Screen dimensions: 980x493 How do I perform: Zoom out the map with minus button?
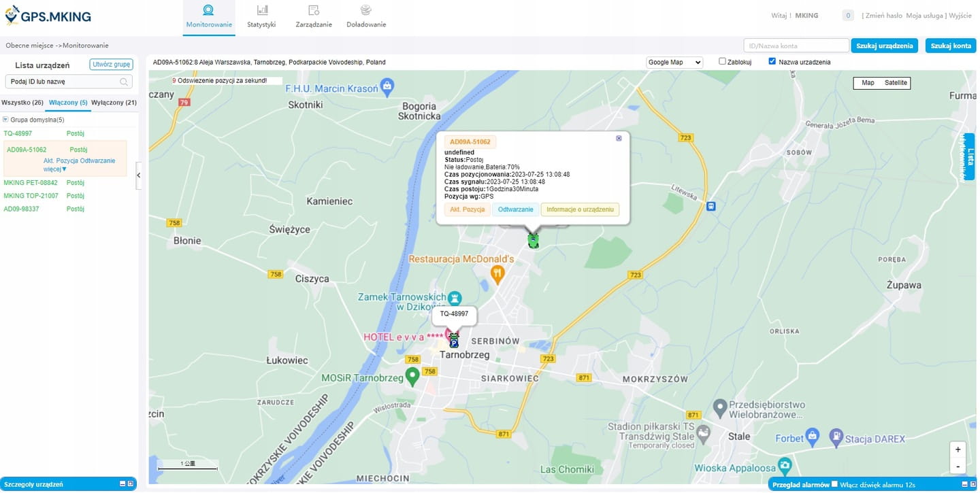(x=958, y=466)
